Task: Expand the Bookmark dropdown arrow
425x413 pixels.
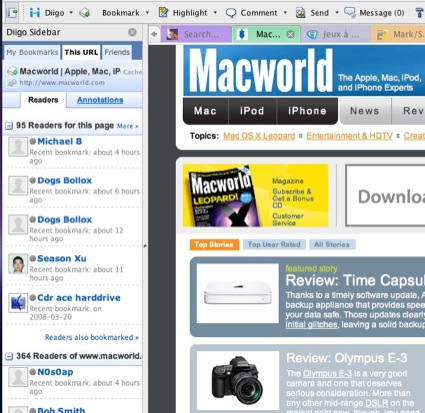Action: click(x=147, y=13)
